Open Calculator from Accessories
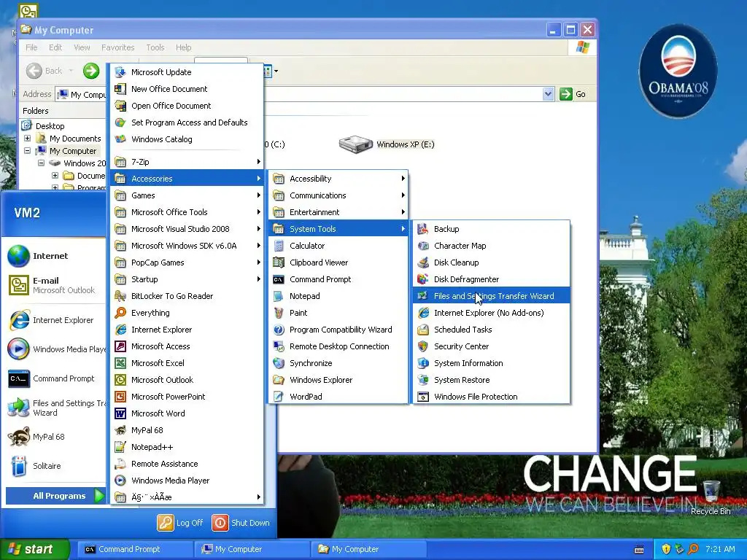This screenshot has height=560, width=747. point(338,246)
